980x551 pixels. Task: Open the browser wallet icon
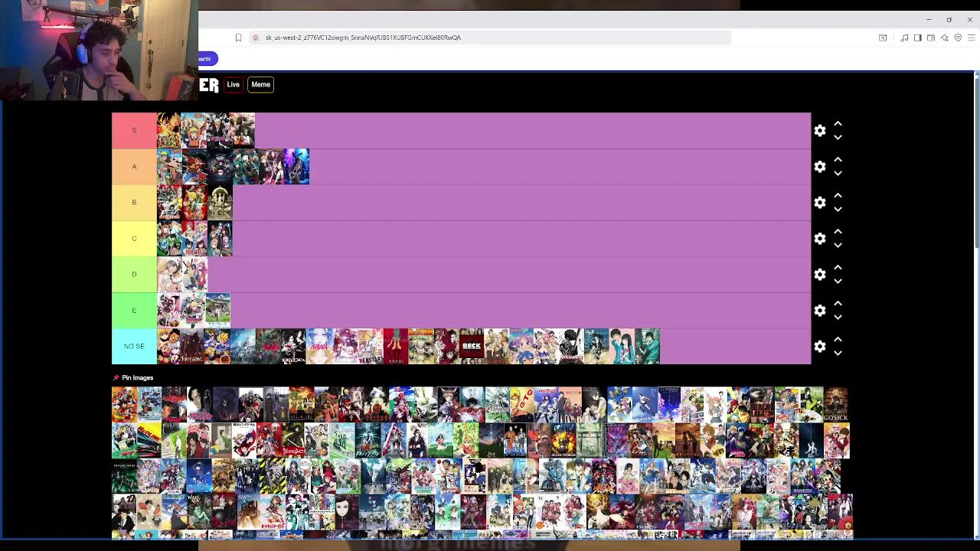931,37
